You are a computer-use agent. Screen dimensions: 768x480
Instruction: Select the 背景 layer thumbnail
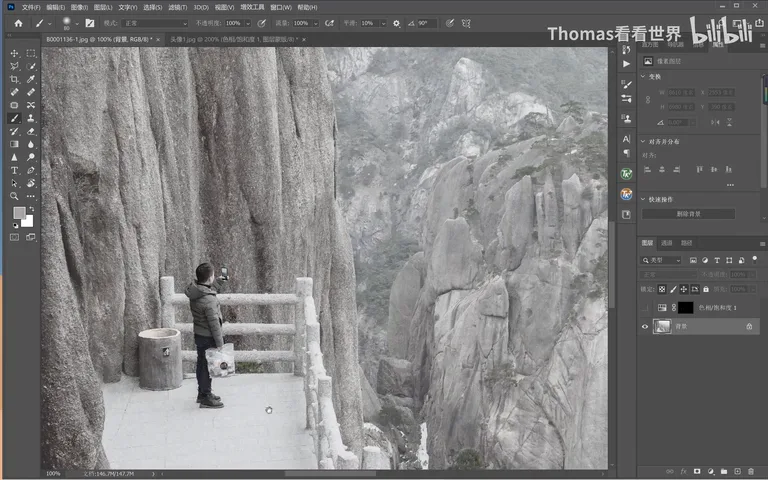pyautogui.click(x=662, y=327)
